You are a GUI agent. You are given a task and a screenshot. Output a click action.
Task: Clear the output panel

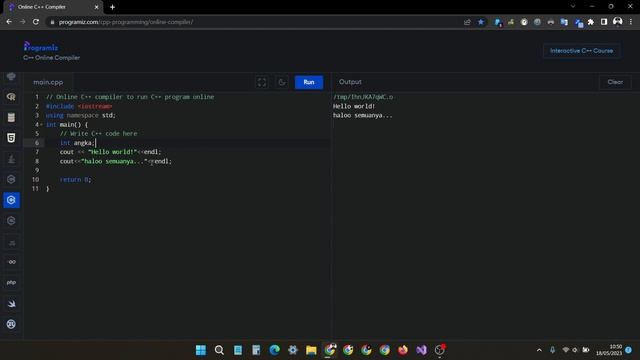pos(615,82)
